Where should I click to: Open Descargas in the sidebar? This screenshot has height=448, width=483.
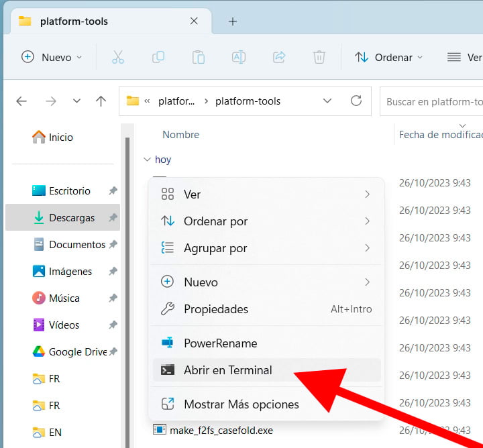(63, 217)
